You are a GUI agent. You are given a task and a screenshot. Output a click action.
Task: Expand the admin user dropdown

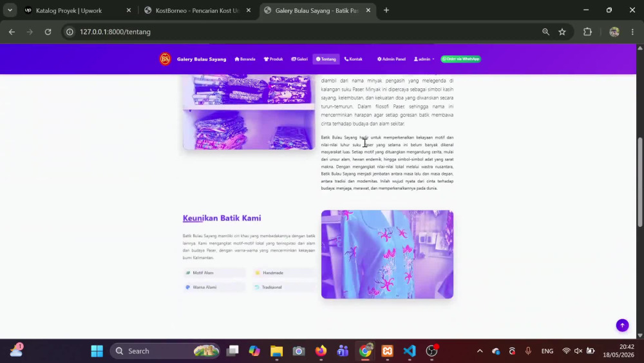coord(424,59)
